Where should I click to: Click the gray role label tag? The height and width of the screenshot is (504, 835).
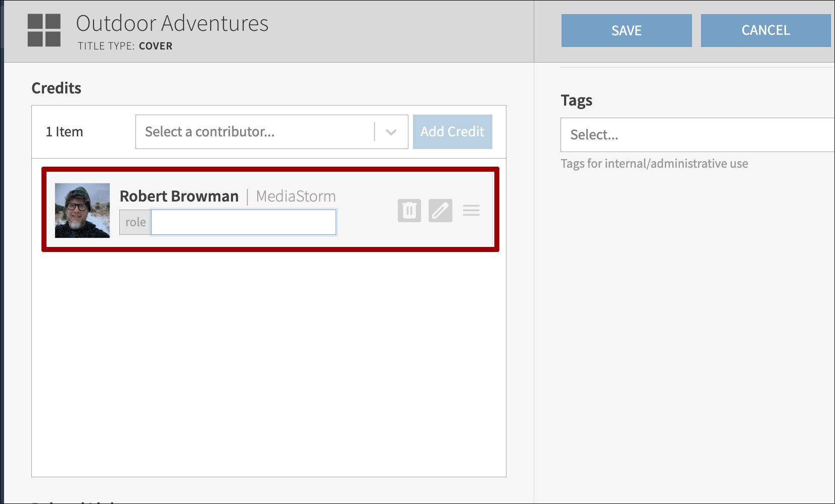(135, 222)
